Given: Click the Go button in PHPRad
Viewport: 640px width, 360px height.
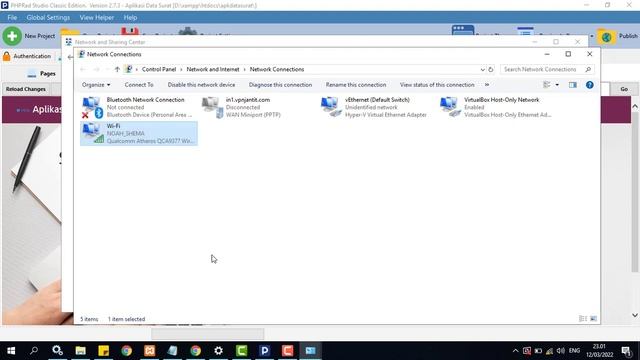Looking at the screenshot, I should [x=624, y=89].
